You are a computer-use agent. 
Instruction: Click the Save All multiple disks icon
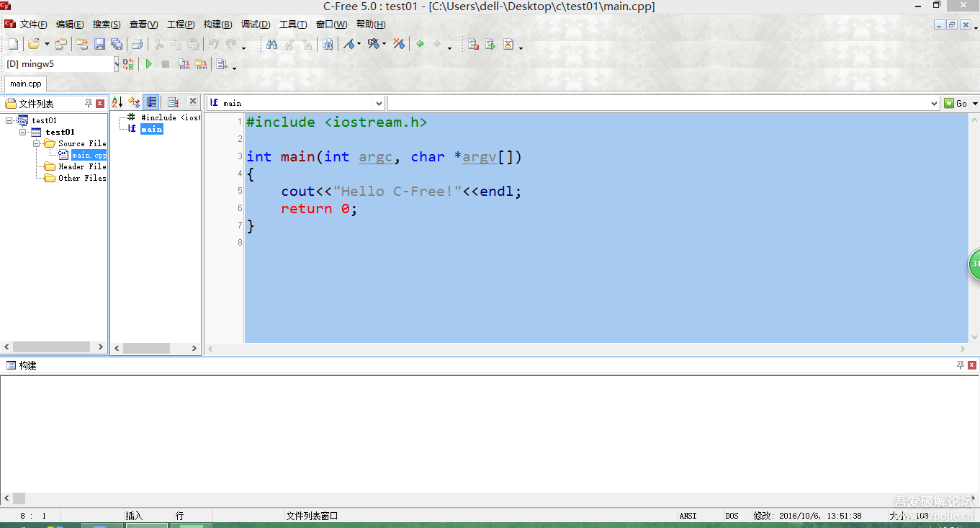click(x=116, y=45)
